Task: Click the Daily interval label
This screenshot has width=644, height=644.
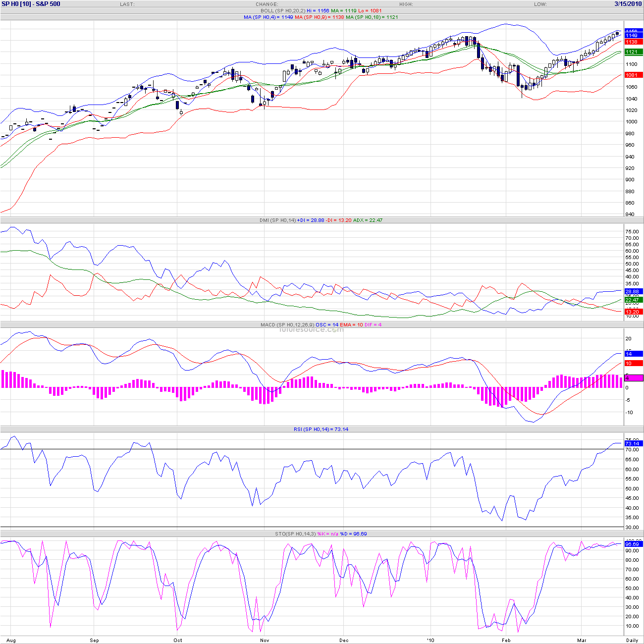Action: click(632, 640)
